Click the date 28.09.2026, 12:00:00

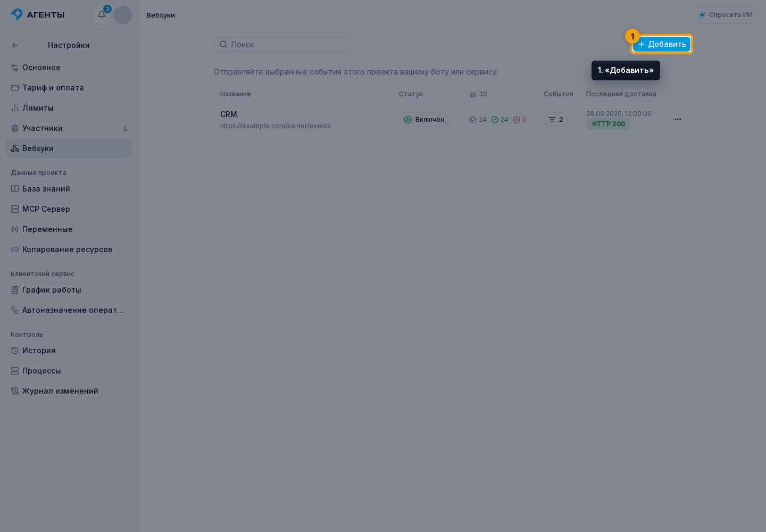[x=619, y=114]
